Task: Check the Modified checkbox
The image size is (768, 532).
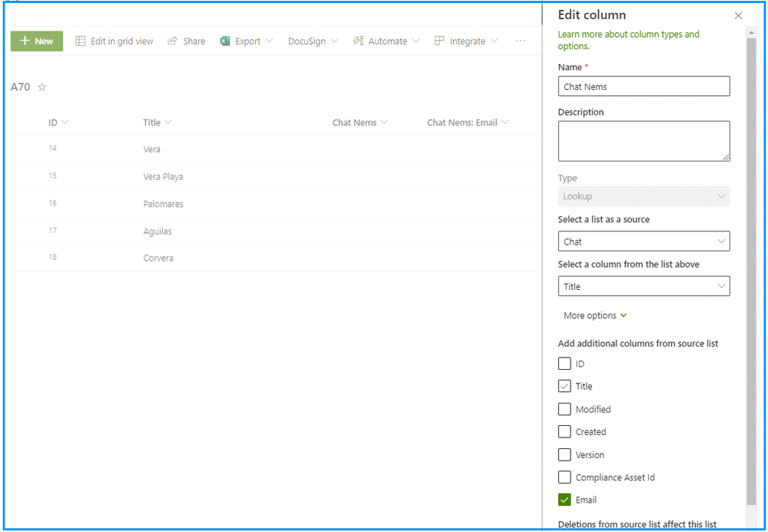Action: pos(565,409)
